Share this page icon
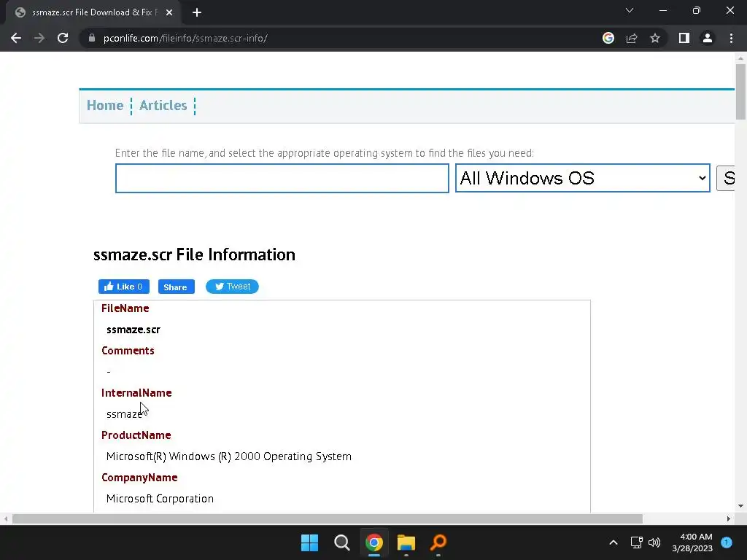 coord(632,38)
